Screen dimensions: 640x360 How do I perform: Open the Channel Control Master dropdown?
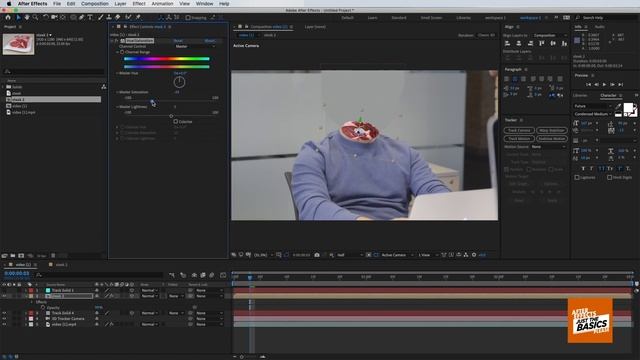195,47
